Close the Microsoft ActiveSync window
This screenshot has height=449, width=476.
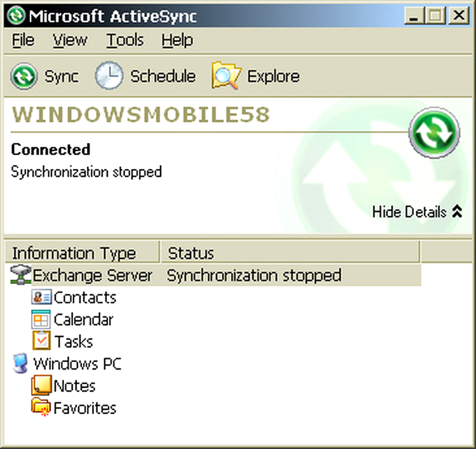(459, 15)
